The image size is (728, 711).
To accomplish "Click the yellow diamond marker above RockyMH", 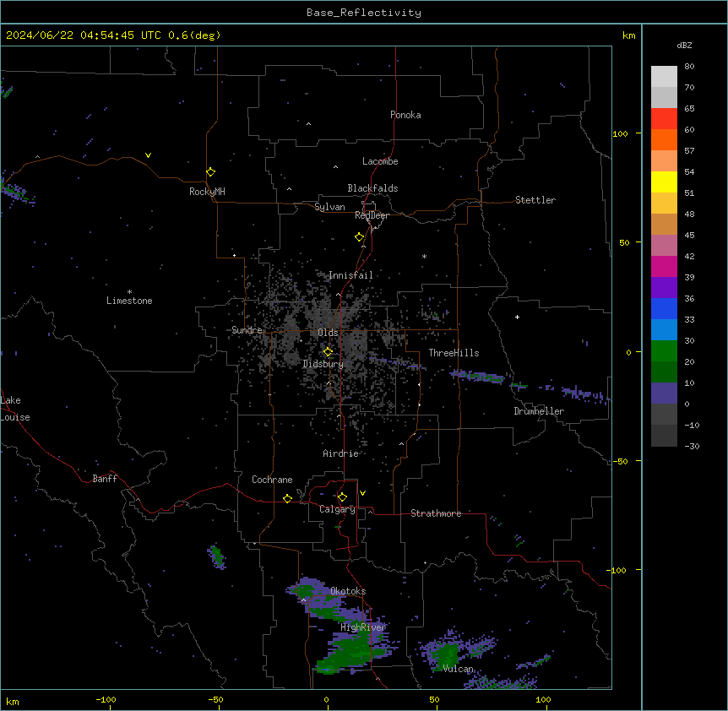I will pyautogui.click(x=211, y=172).
